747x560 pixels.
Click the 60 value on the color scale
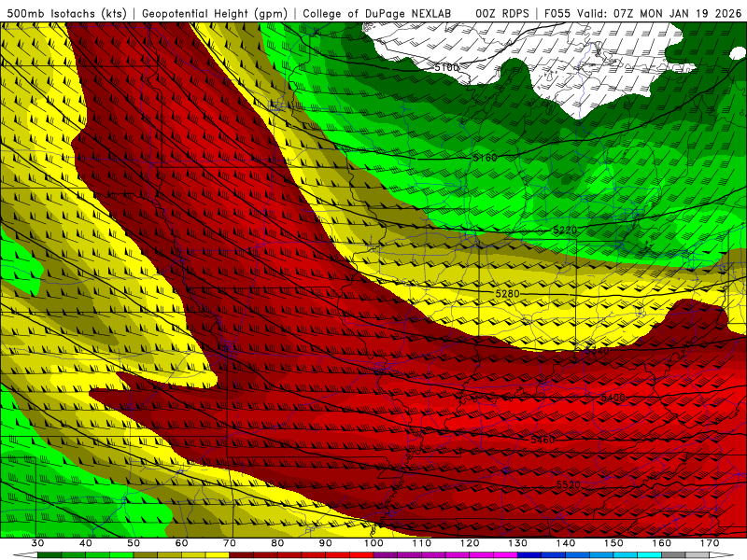click(181, 543)
